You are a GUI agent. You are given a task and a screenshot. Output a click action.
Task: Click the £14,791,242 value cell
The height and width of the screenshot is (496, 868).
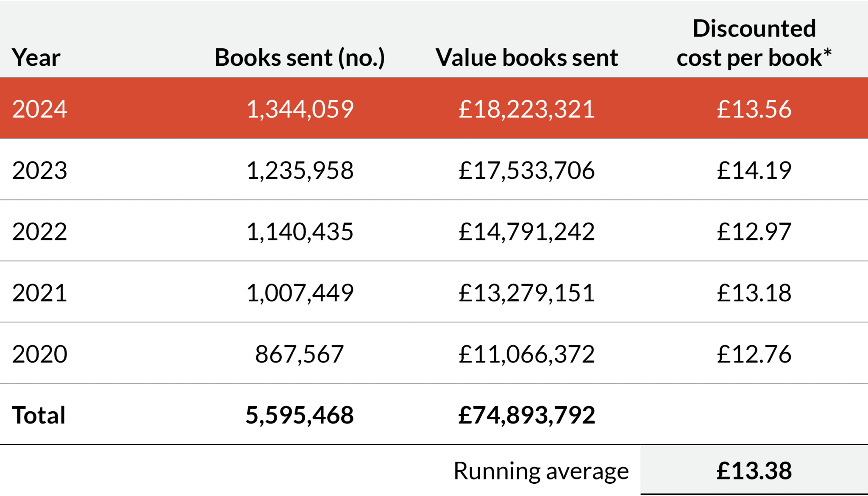527,232
